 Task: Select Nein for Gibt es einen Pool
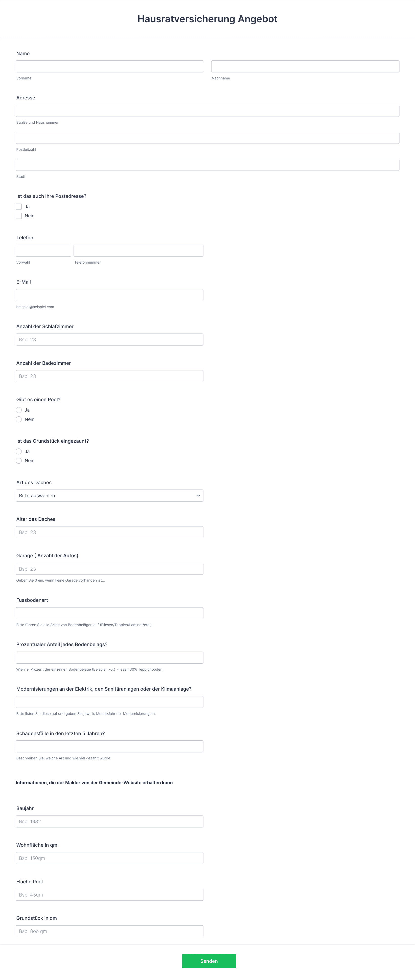(x=19, y=419)
